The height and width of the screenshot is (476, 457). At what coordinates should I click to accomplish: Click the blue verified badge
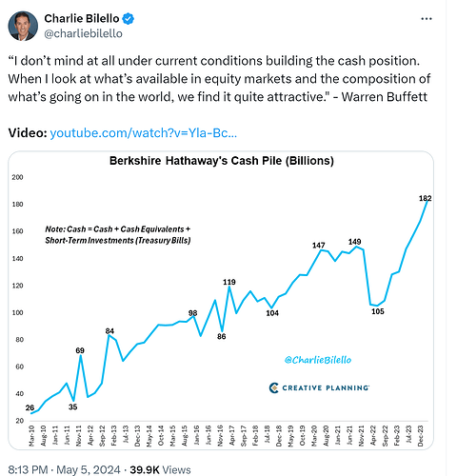(129, 19)
